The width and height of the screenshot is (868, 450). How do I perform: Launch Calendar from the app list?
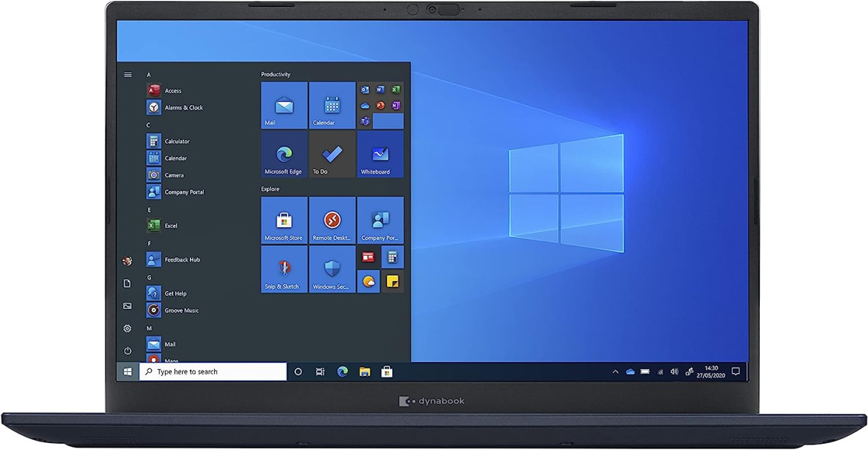(x=166, y=158)
